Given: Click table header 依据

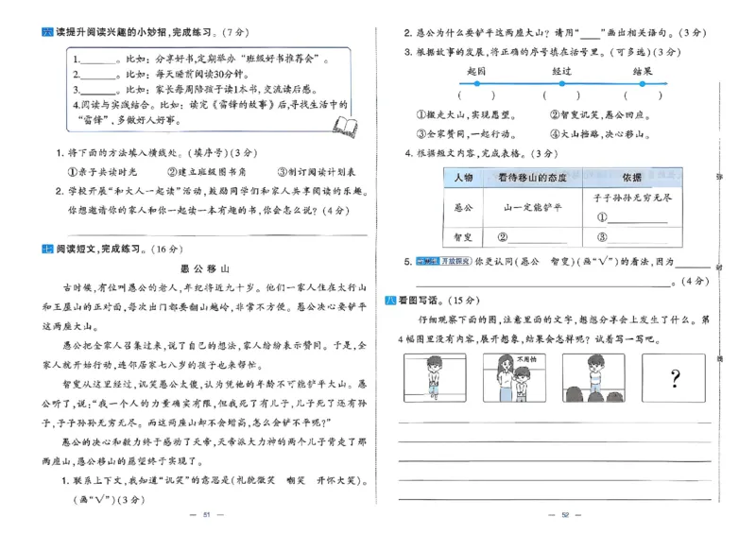Looking at the screenshot, I should [x=632, y=178].
